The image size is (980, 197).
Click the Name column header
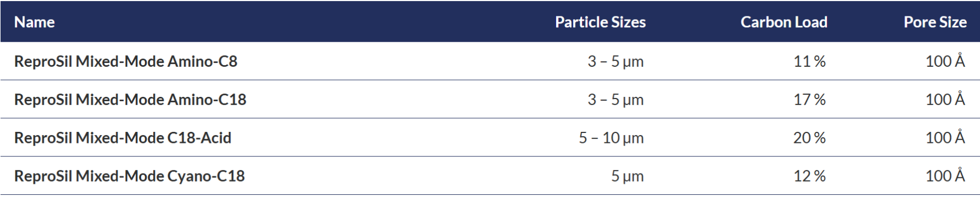click(34, 22)
